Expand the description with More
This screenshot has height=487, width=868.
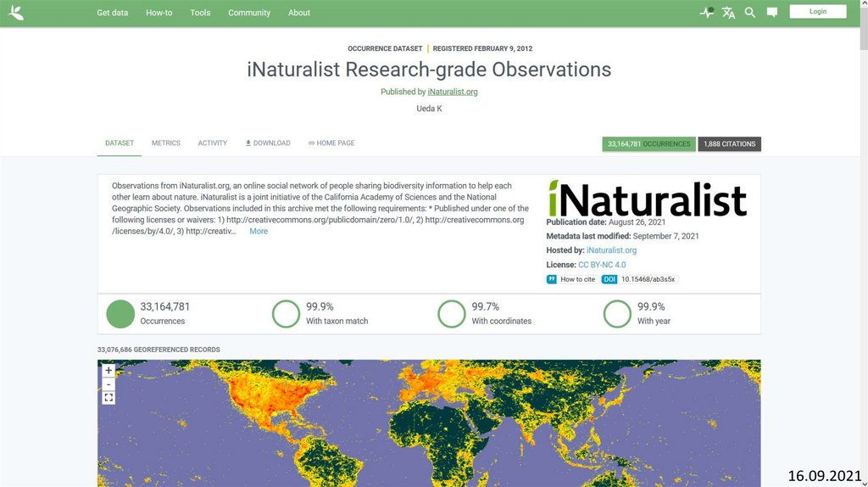pyautogui.click(x=259, y=231)
